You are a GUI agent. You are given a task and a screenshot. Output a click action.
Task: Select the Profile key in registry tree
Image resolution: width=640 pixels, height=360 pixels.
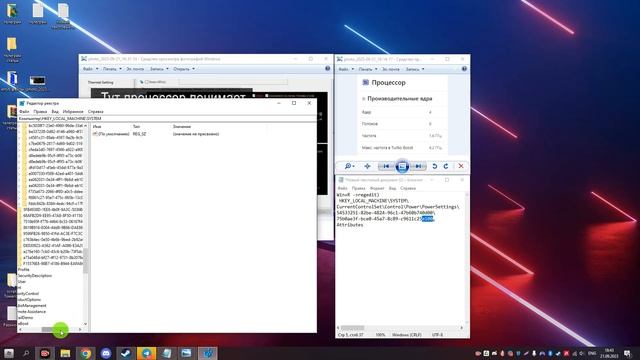(x=24, y=270)
